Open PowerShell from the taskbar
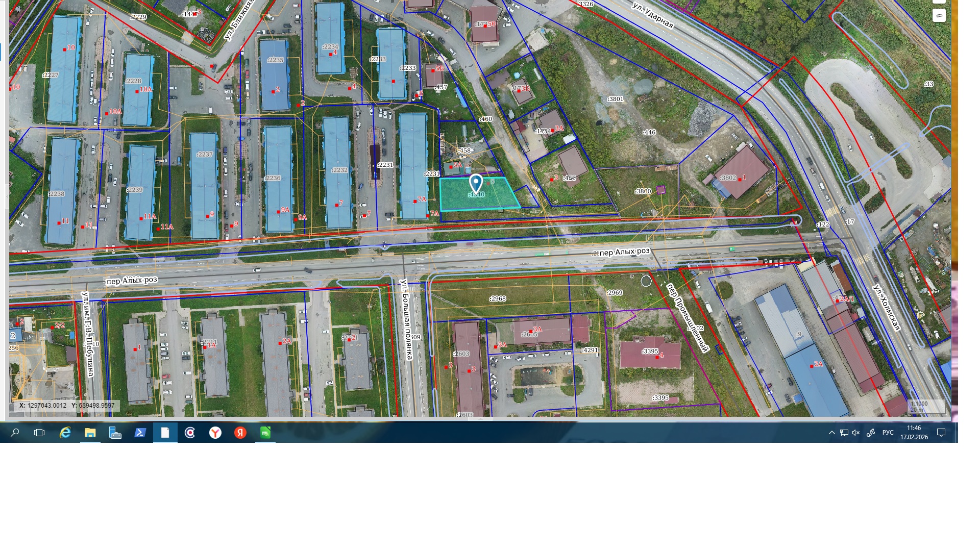The image size is (980, 551). pos(140,433)
